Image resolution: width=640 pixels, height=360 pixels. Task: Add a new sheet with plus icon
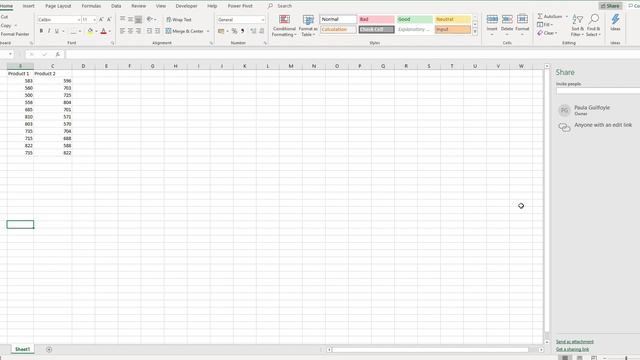(49, 349)
